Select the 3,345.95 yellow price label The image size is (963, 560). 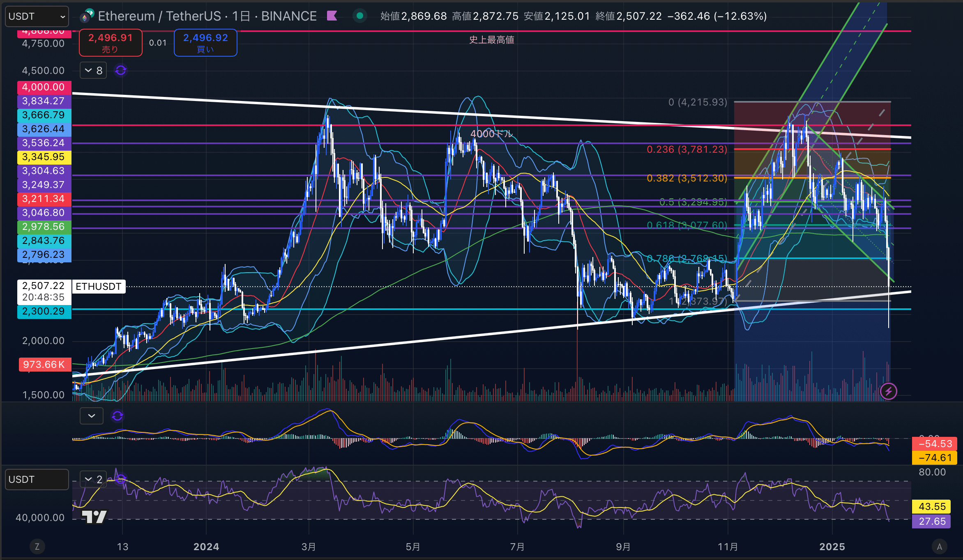pyautogui.click(x=44, y=157)
